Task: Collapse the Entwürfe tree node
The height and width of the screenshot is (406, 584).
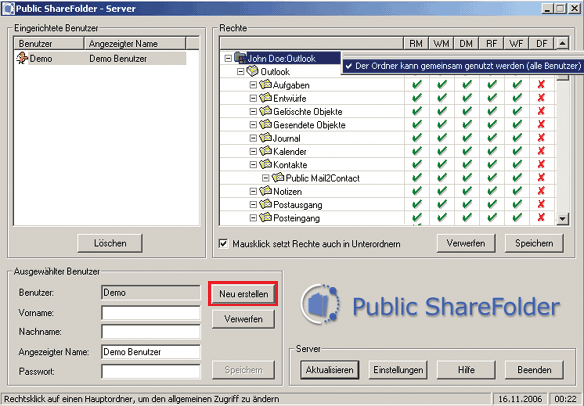Action: coord(253,98)
